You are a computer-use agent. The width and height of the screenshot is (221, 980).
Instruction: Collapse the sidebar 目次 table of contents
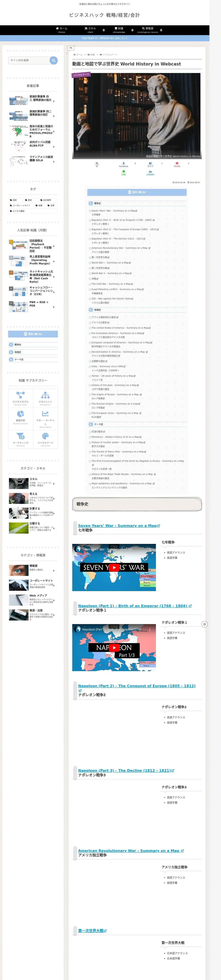pyautogui.click(x=33, y=334)
